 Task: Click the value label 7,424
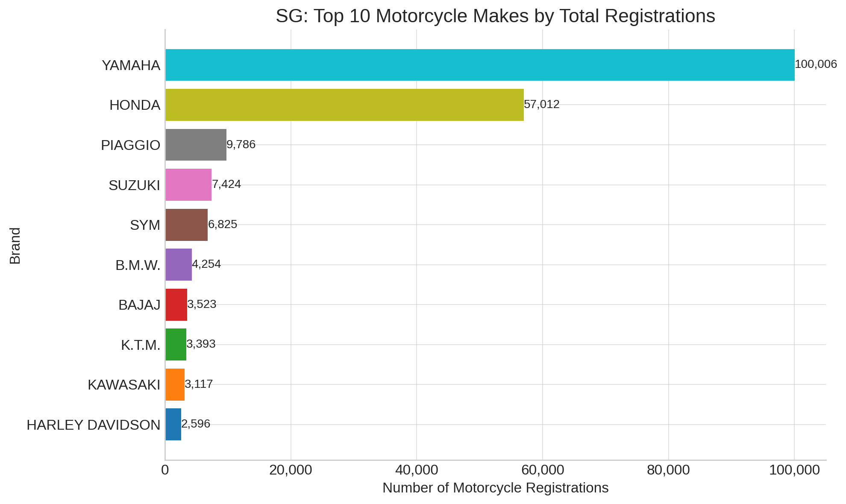coord(226,185)
